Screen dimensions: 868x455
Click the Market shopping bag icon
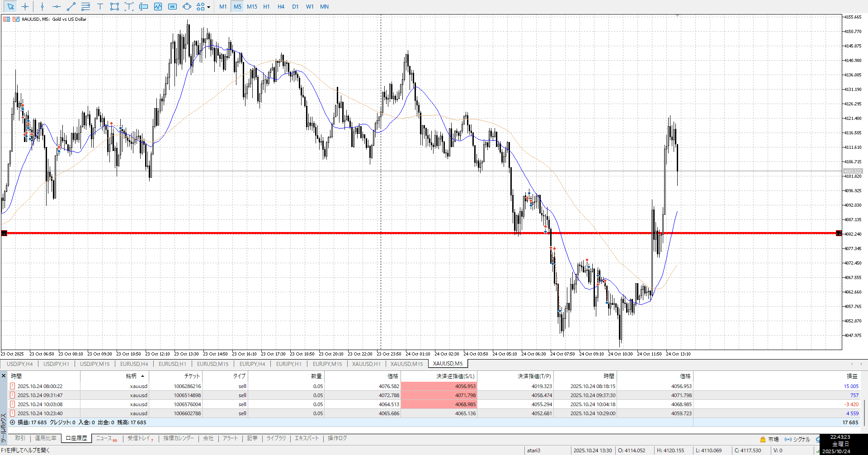tap(763, 439)
